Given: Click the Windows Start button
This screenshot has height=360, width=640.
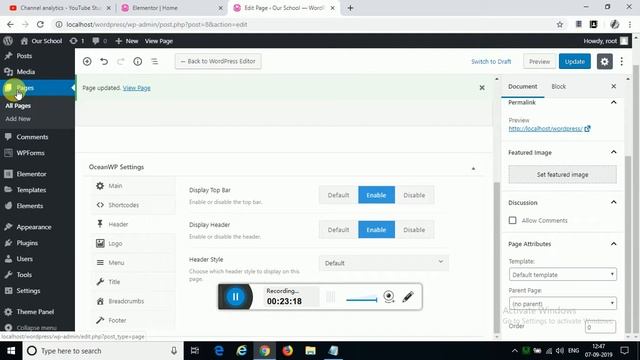Looking at the screenshot, I should pyautogui.click(x=11, y=351).
